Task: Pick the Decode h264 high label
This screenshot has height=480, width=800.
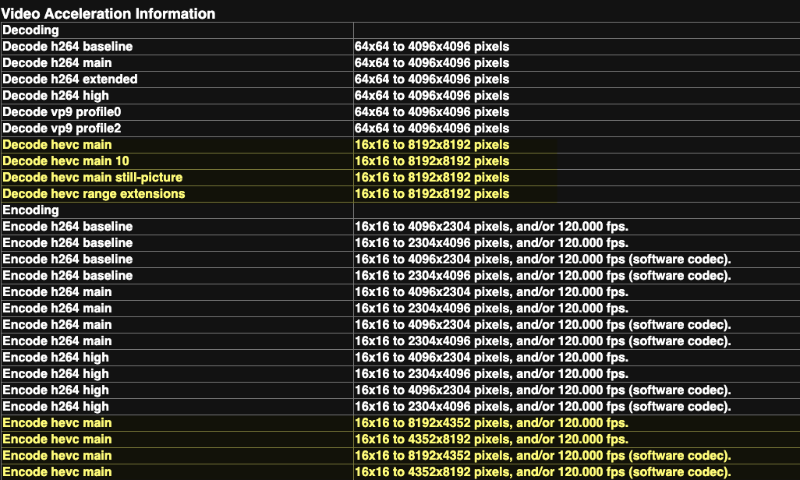Action: [57, 96]
